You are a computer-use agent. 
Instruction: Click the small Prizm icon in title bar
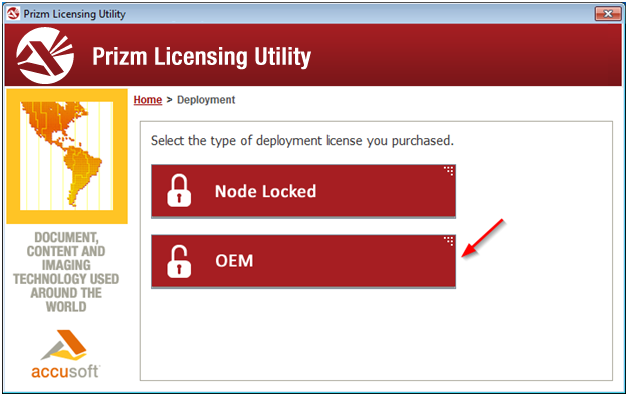(13, 14)
